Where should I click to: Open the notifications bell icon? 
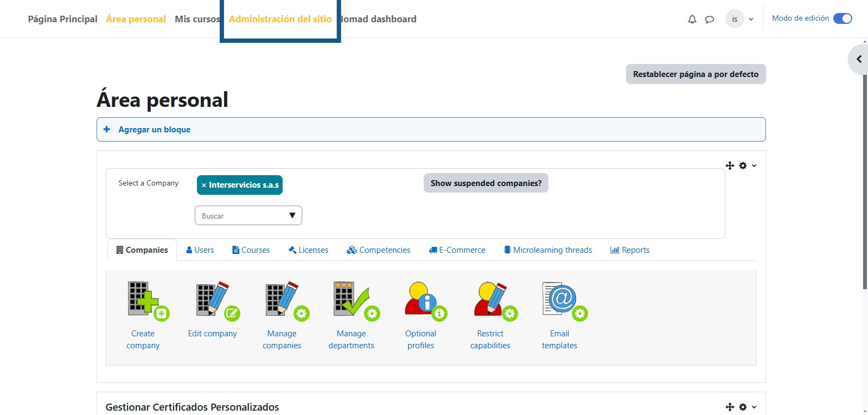pos(692,20)
